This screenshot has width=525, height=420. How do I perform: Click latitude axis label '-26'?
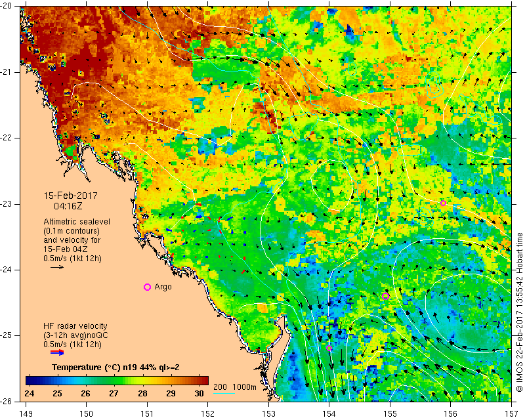pyautogui.click(x=7, y=401)
